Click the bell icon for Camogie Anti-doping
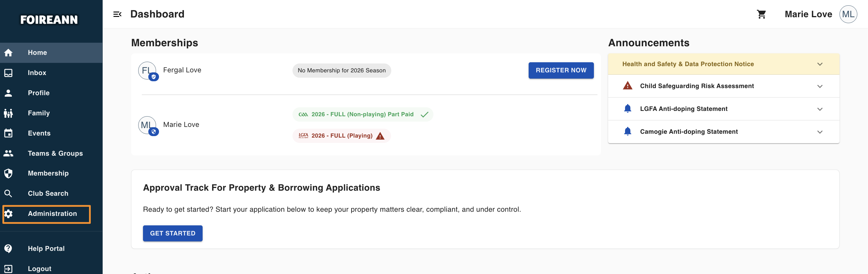The width and height of the screenshot is (868, 274). point(627,131)
